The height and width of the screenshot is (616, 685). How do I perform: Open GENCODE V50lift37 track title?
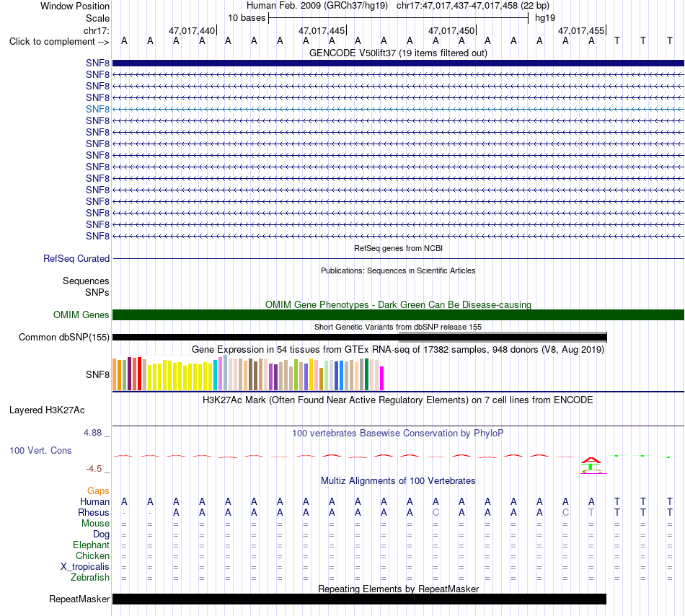pyautogui.click(x=398, y=53)
